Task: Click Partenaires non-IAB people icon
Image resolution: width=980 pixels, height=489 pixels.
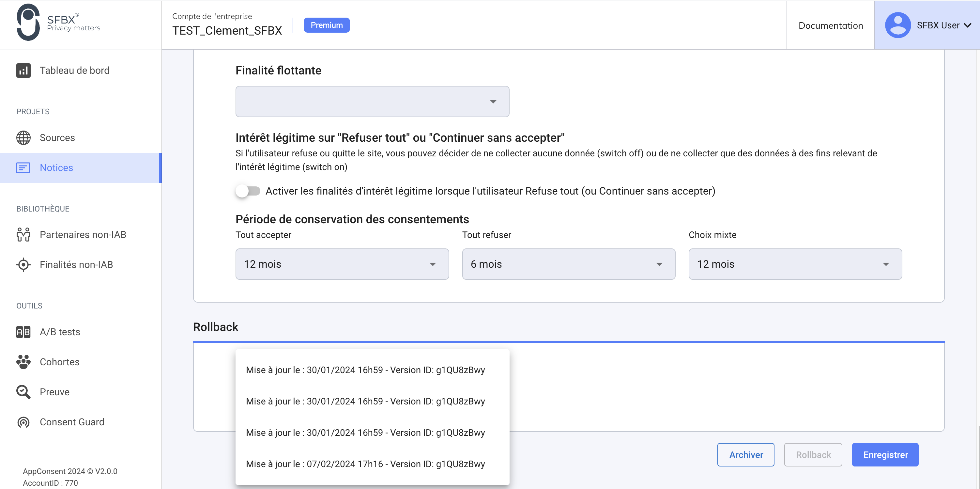Action: click(23, 235)
